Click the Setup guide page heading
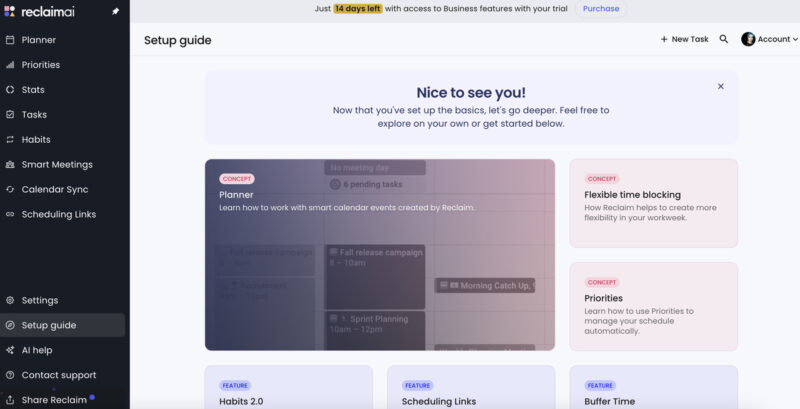The image size is (800, 409). [x=178, y=40]
